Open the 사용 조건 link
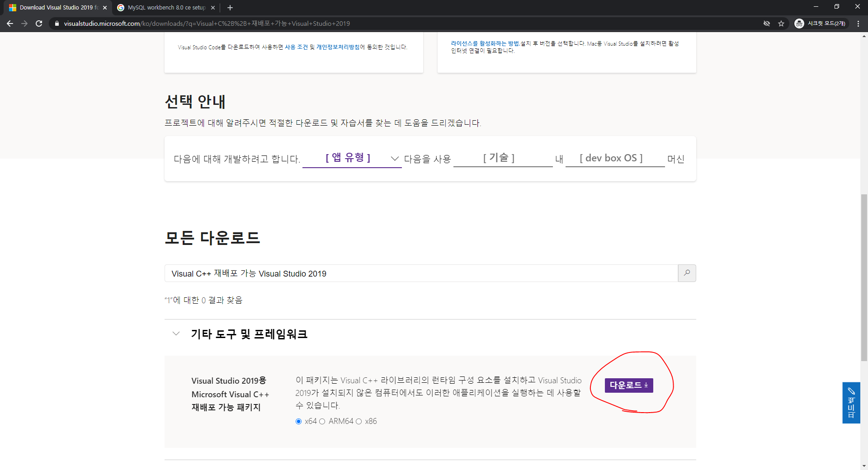 296,47
